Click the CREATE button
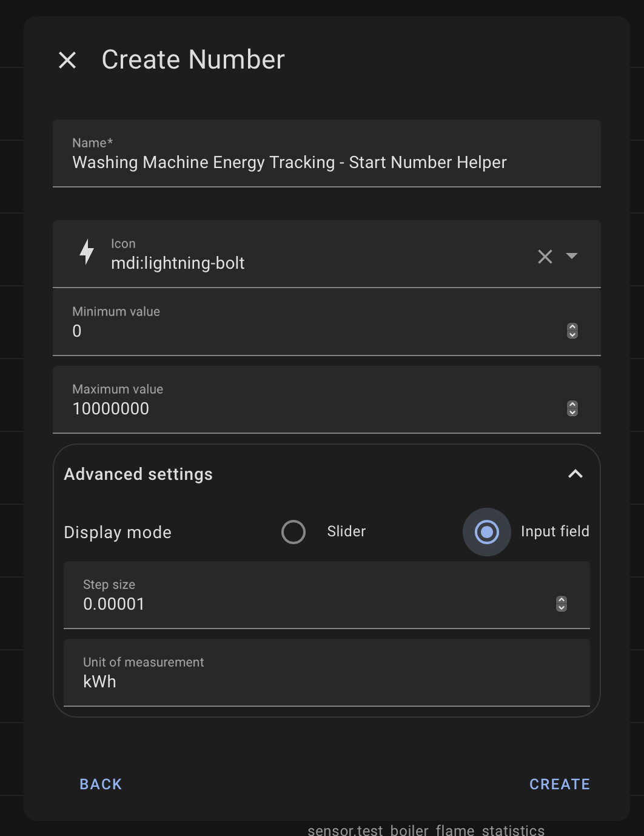The image size is (644, 836). coord(560,784)
